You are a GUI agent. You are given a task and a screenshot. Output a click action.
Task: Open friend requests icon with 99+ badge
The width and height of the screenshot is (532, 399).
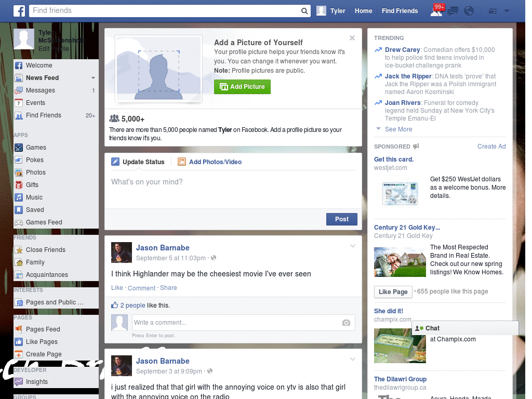point(436,11)
